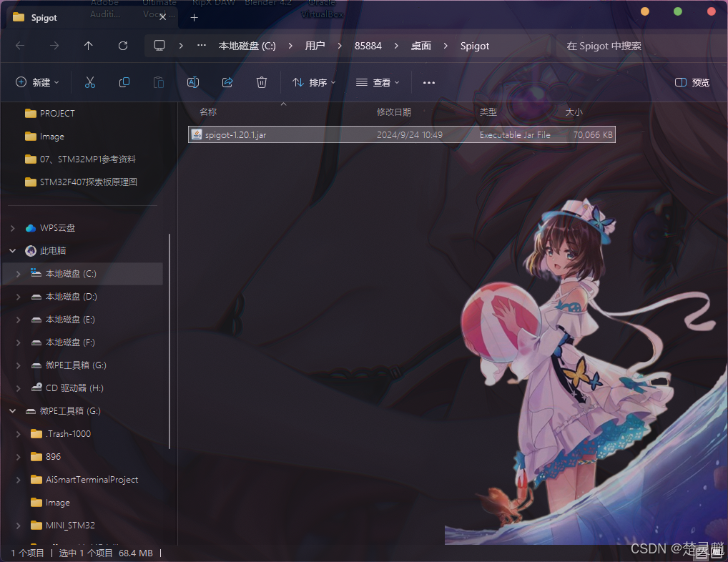
Task: Open the 查看 view dropdown
Action: 378,83
